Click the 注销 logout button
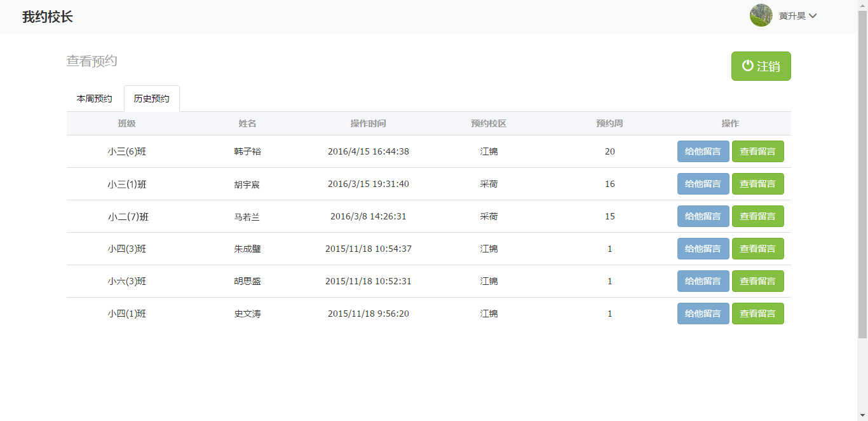The image size is (868, 421). coord(761,66)
